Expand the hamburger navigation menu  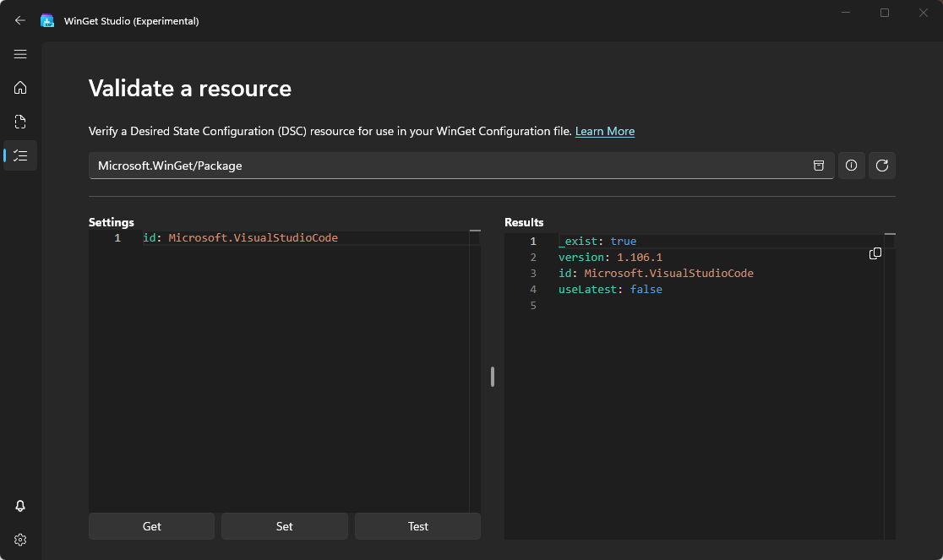pyautogui.click(x=20, y=54)
